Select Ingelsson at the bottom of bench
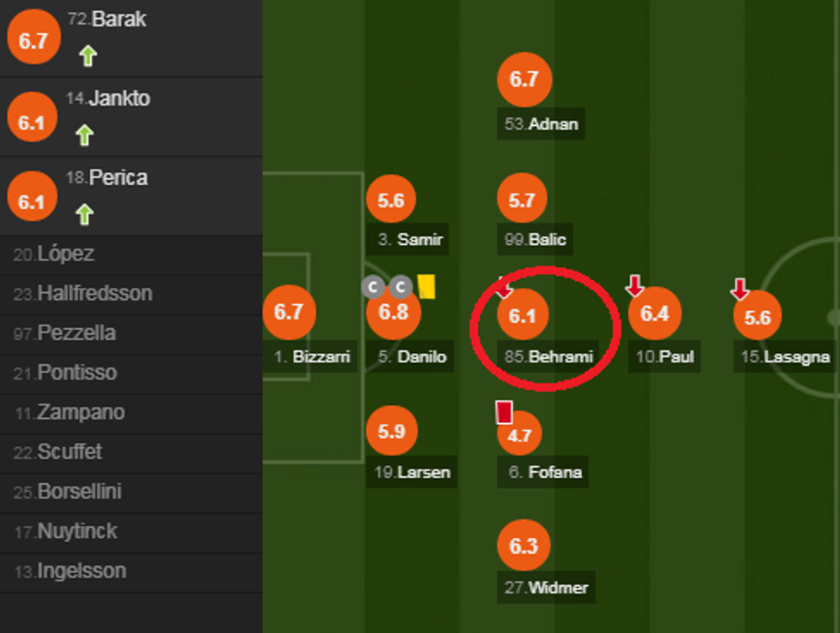 69,570
